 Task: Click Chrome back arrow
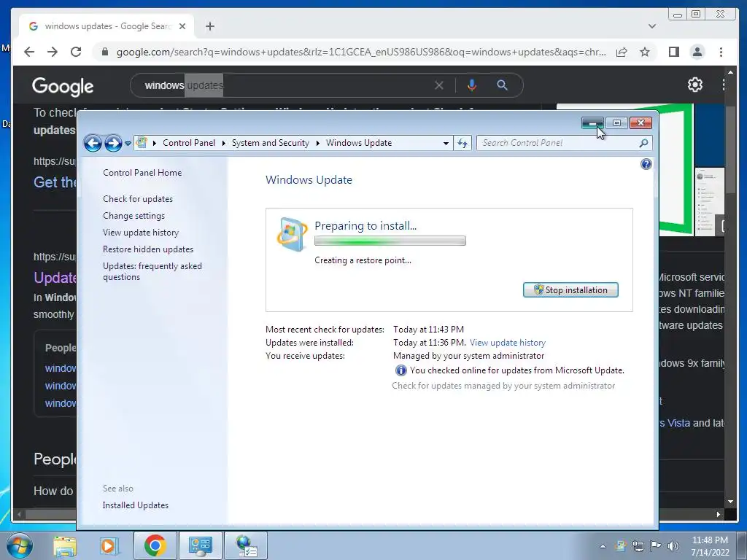point(29,52)
